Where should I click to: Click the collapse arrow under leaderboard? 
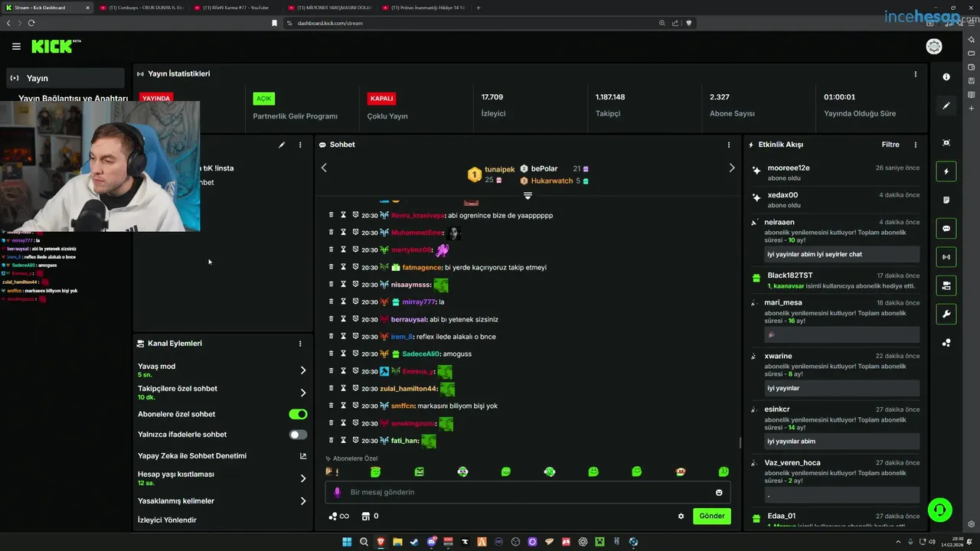pos(528,196)
